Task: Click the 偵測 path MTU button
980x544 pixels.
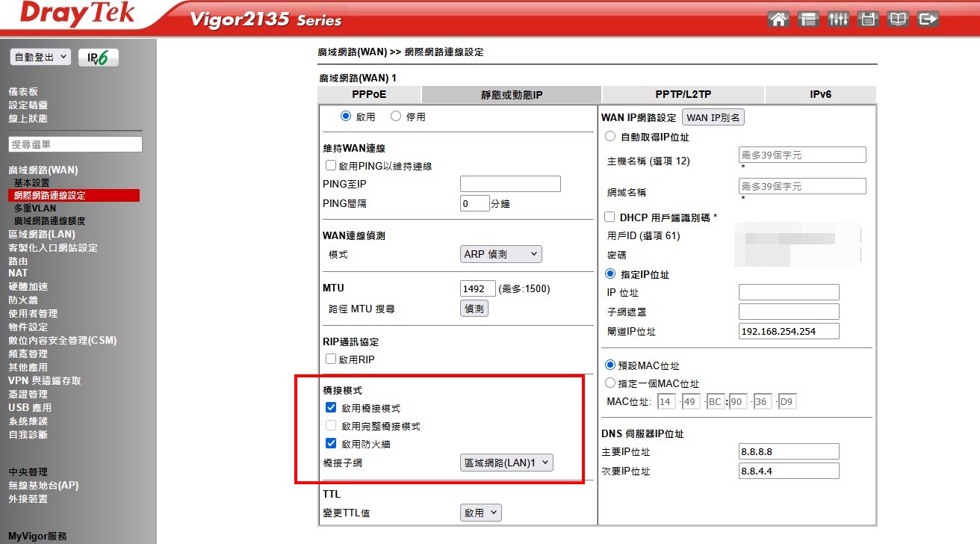Action: 474,308
